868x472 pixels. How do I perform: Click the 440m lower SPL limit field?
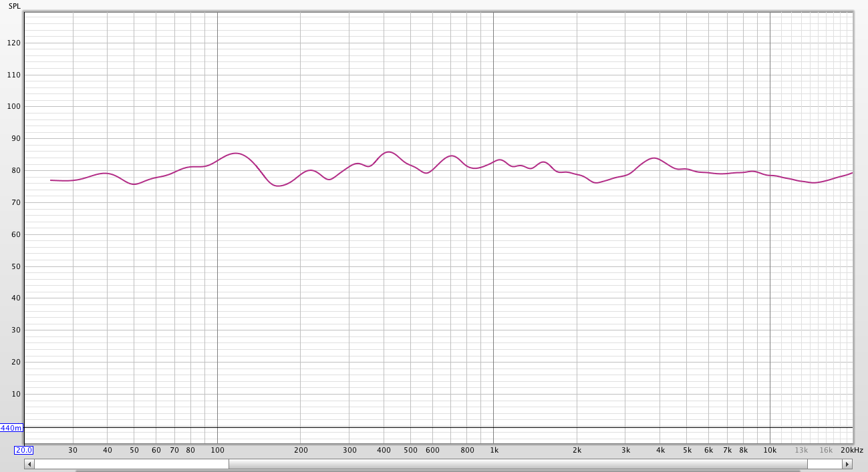click(x=11, y=428)
